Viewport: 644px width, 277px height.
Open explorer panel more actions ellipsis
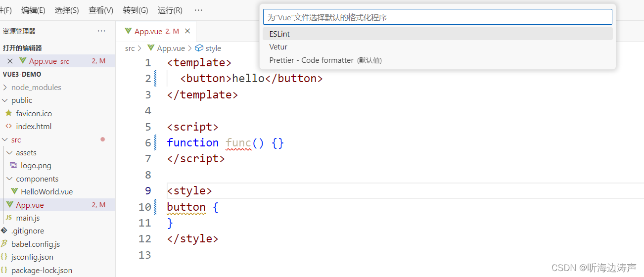coord(101,31)
